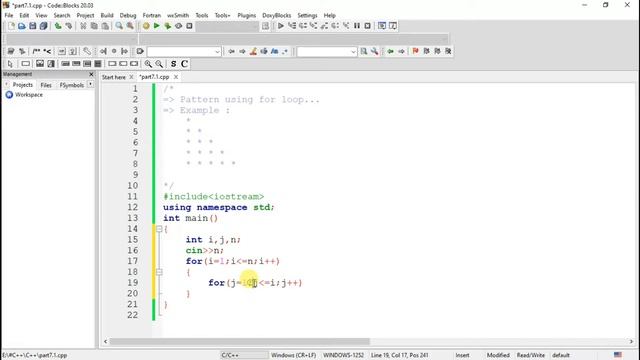Screen dimensions: 640x360
Task: Open debugging windows icon
Action: (x=382, y=26)
